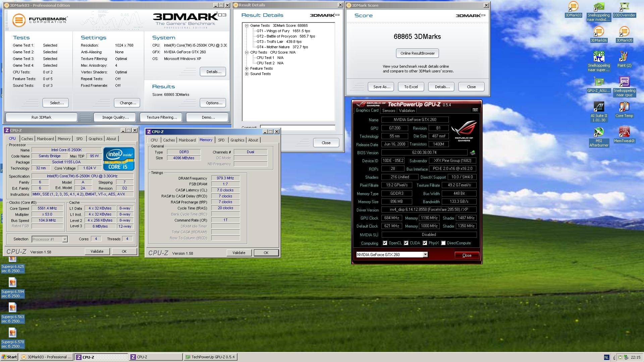Screen dimensions: 644x362
Task: Click the Online ResultBrowser button
Action: click(417, 53)
